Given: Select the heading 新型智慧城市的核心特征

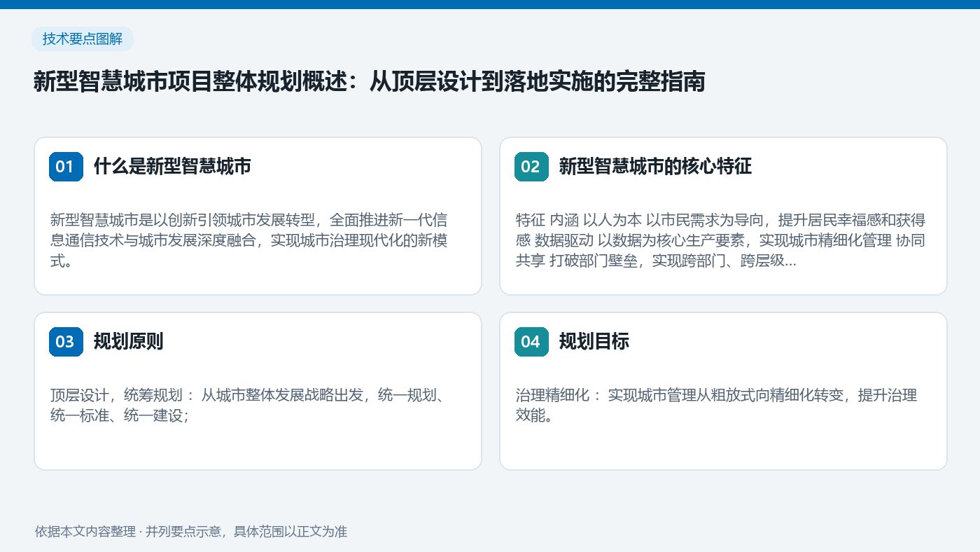Looking at the screenshot, I should (x=655, y=167).
